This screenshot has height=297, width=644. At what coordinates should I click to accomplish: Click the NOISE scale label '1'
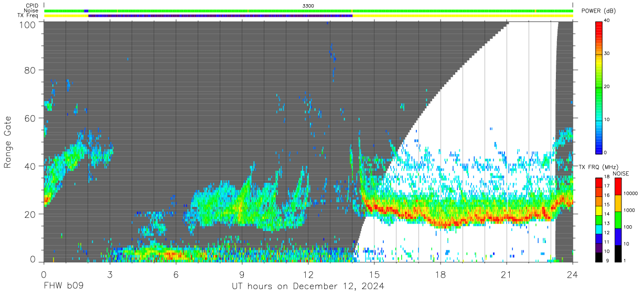click(x=625, y=261)
